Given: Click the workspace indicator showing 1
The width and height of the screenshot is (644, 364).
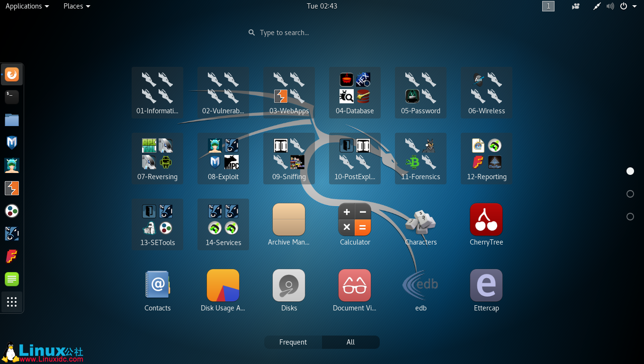Looking at the screenshot, I should 548,6.
